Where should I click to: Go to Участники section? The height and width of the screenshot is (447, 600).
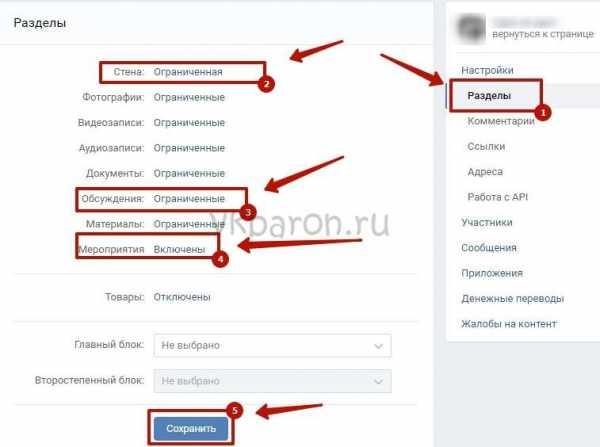(x=487, y=222)
